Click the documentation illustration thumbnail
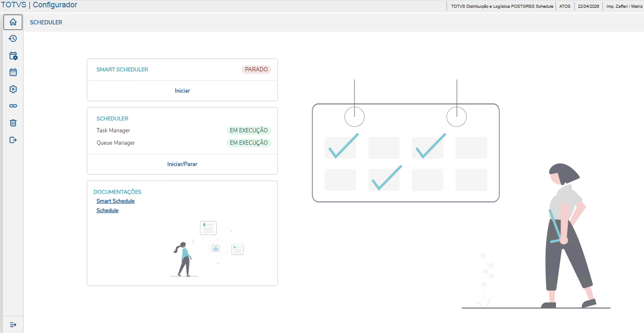Image resolution: width=644 pixels, height=333 pixels. click(207, 248)
